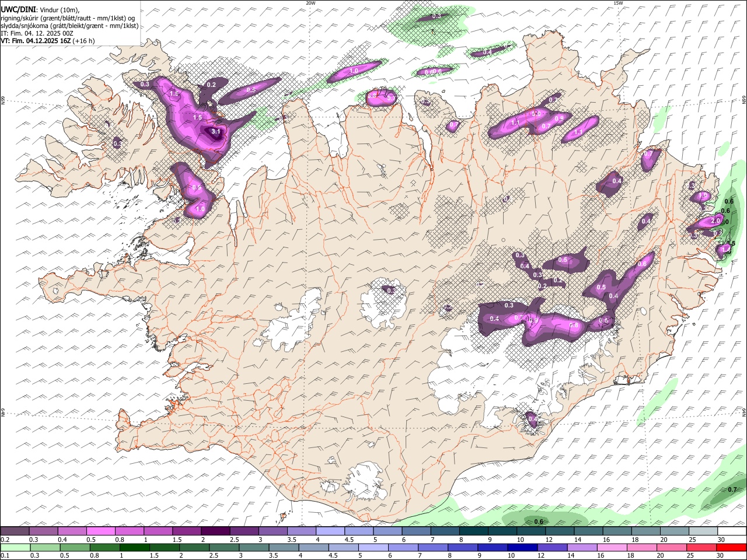Viewport: 747px width, 560px height.
Task: Click the 1.0 value in the offshore northern band
Action: (354, 71)
